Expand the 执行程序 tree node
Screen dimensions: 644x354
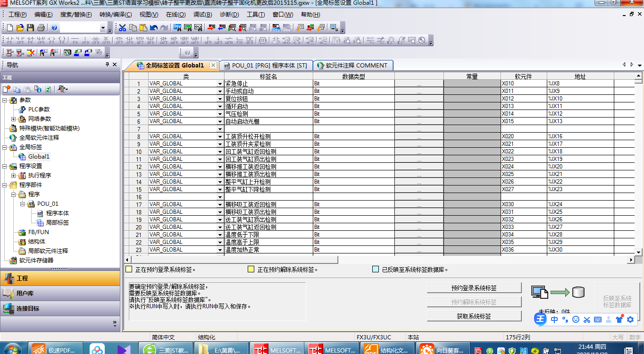(14, 176)
